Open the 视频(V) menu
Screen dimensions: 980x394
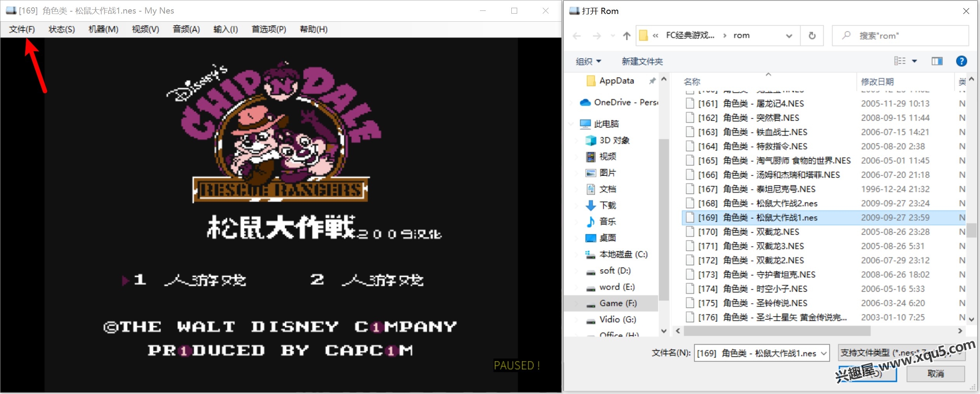[145, 29]
